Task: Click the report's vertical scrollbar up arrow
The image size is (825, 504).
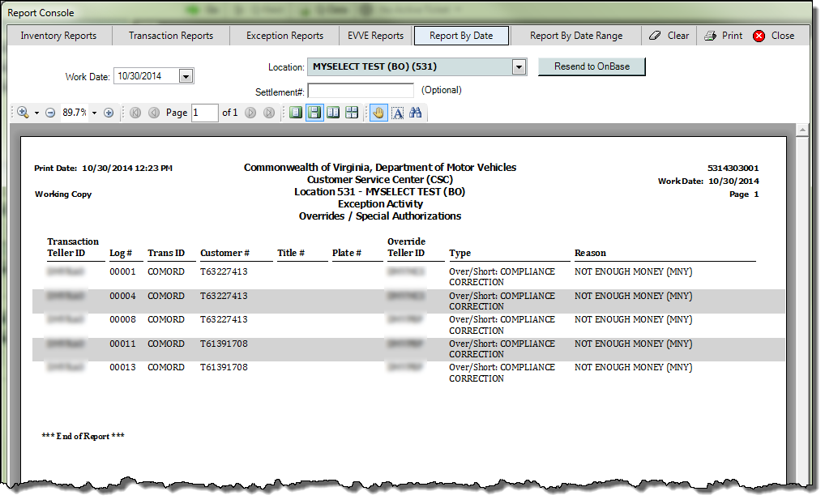Action: coord(802,130)
